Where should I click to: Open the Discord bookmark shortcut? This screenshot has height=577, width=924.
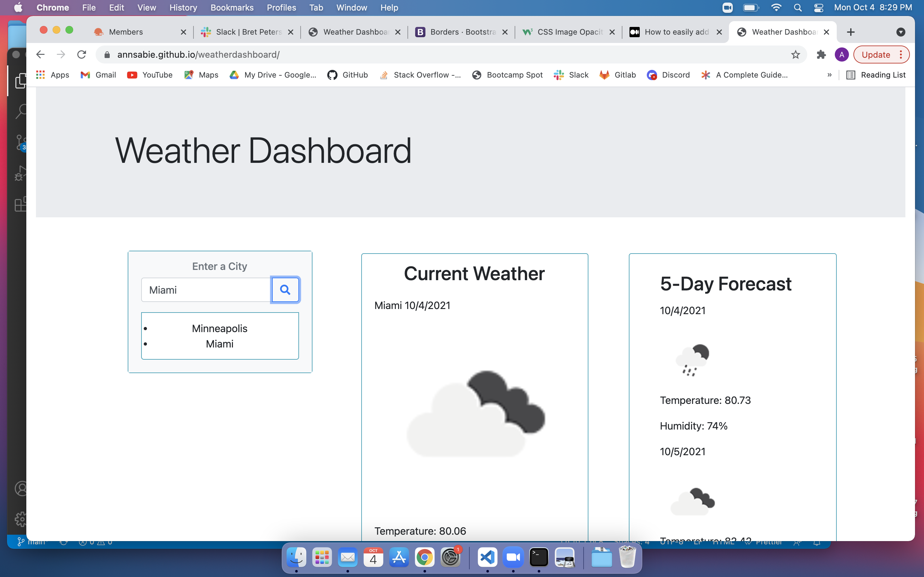[669, 75]
